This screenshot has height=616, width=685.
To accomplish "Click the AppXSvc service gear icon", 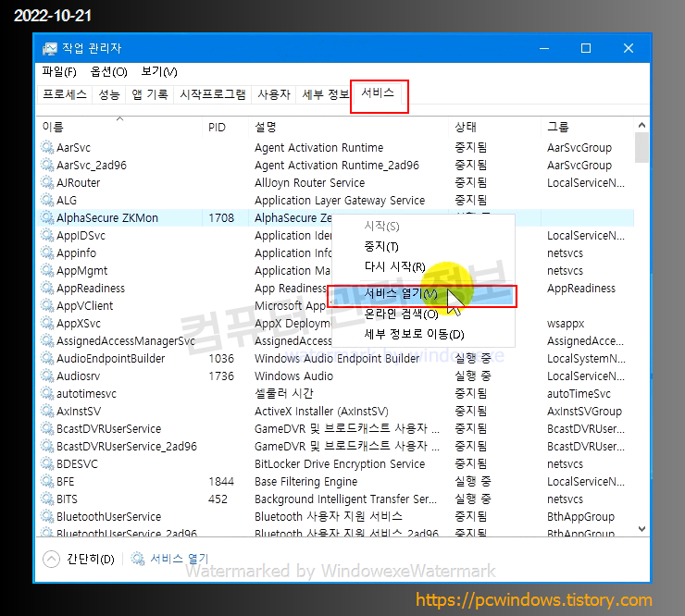I will click(47, 323).
